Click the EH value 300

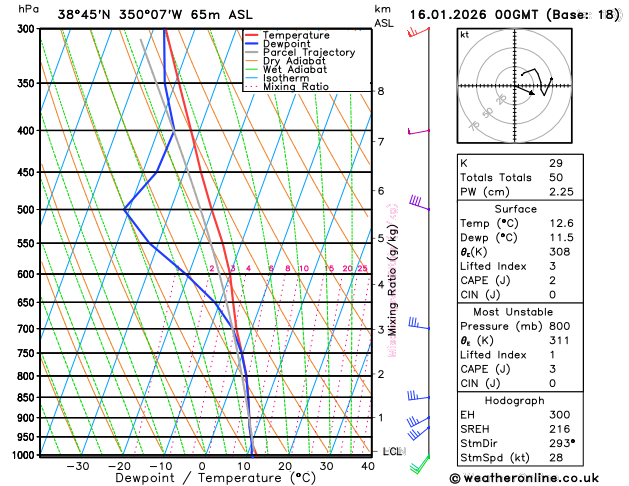point(560,415)
